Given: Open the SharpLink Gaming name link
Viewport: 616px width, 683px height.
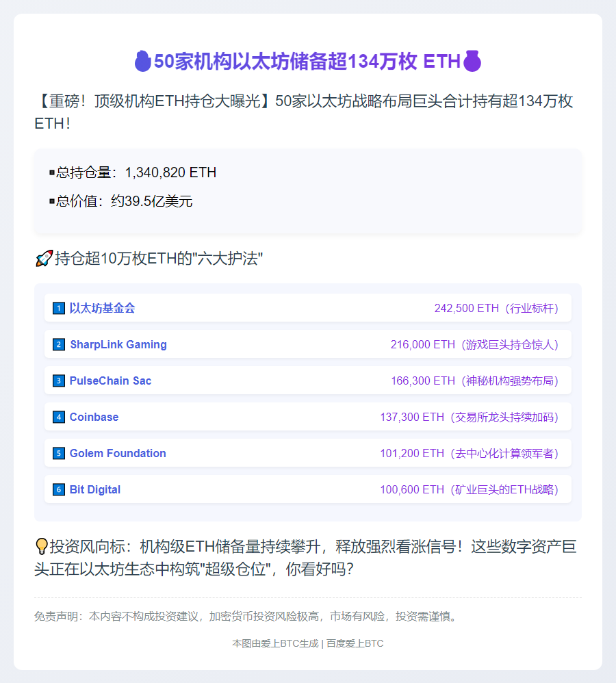Looking at the screenshot, I should [x=118, y=344].
